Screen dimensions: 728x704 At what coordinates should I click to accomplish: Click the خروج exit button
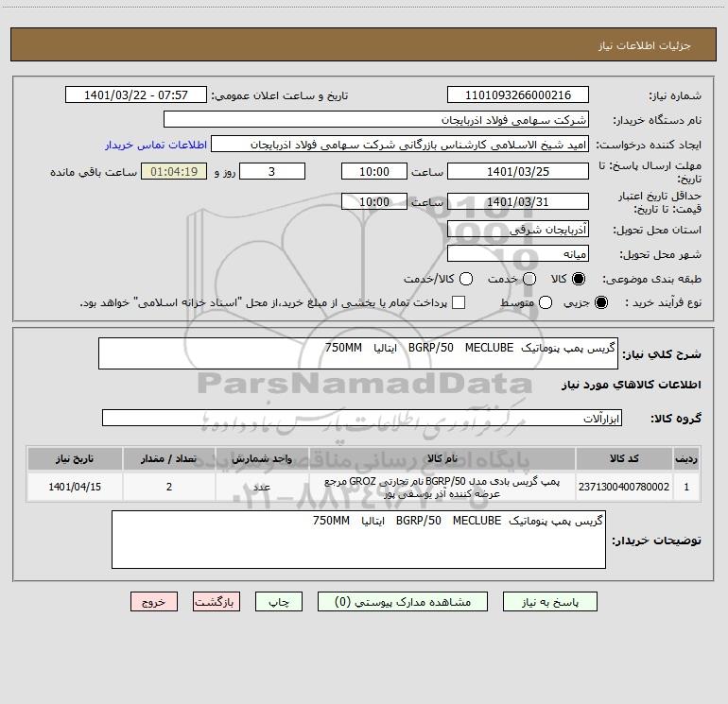tap(154, 602)
